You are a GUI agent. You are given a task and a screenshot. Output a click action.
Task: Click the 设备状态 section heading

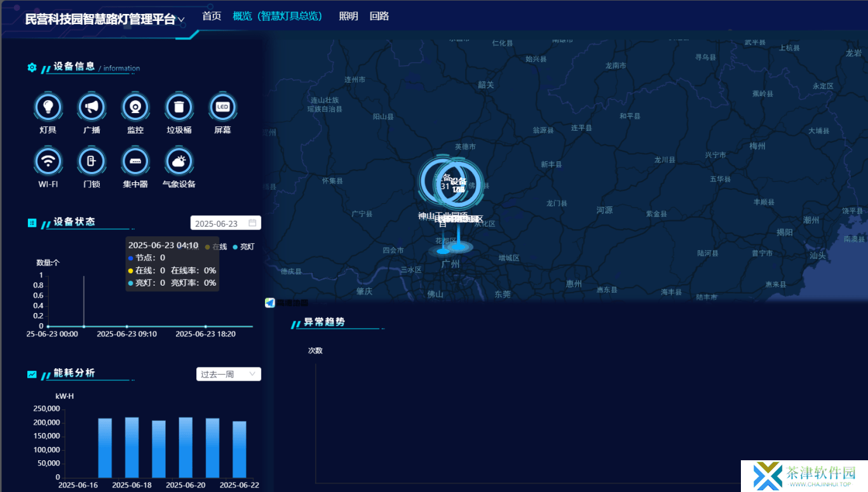tap(74, 222)
